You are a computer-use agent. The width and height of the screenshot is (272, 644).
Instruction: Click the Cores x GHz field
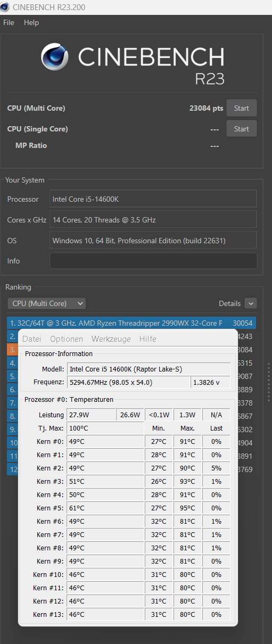pyautogui.click(x=153, y=219)
